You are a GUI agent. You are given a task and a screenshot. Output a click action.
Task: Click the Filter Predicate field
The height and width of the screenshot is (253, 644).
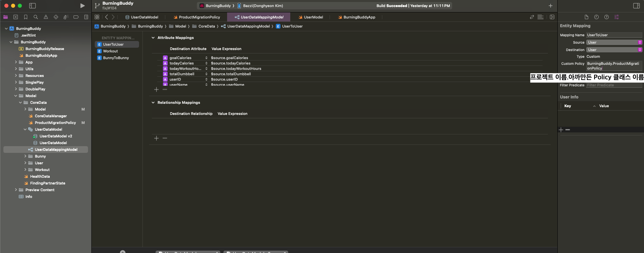(x=614, y=85)
